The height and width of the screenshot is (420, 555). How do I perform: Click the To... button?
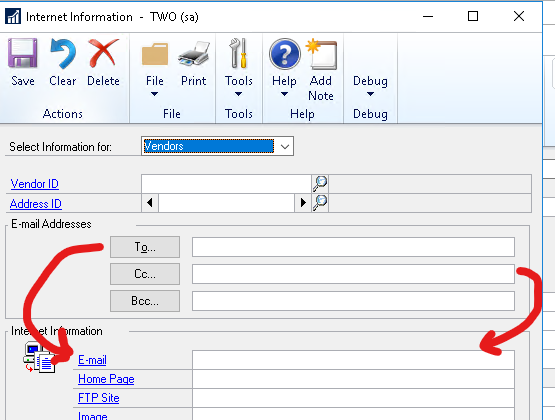point(145,247)
